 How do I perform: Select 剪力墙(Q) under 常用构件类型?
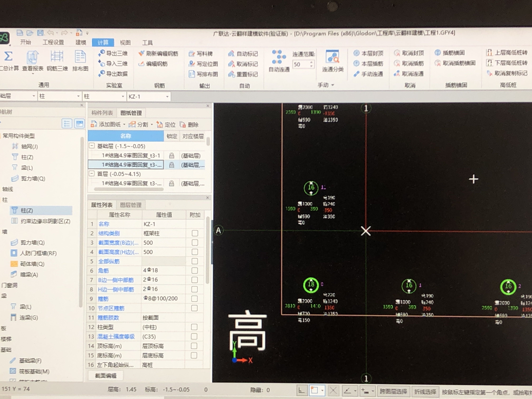pos(28,179)
